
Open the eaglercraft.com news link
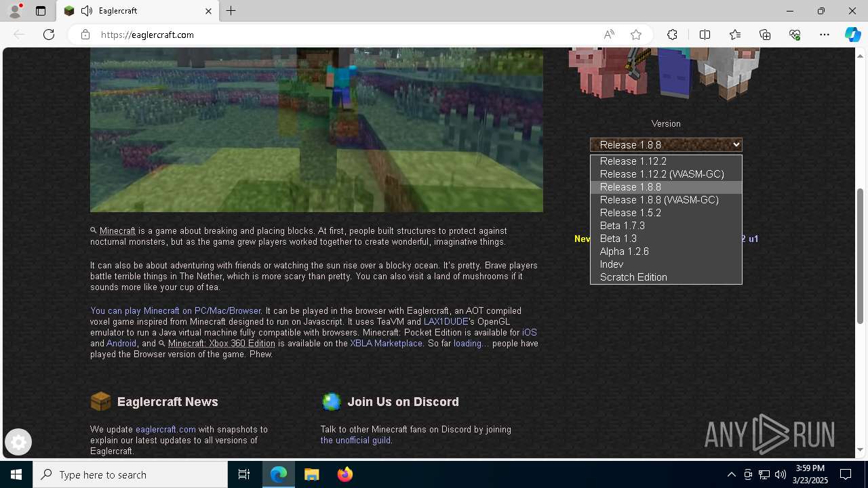click(165, 430)
